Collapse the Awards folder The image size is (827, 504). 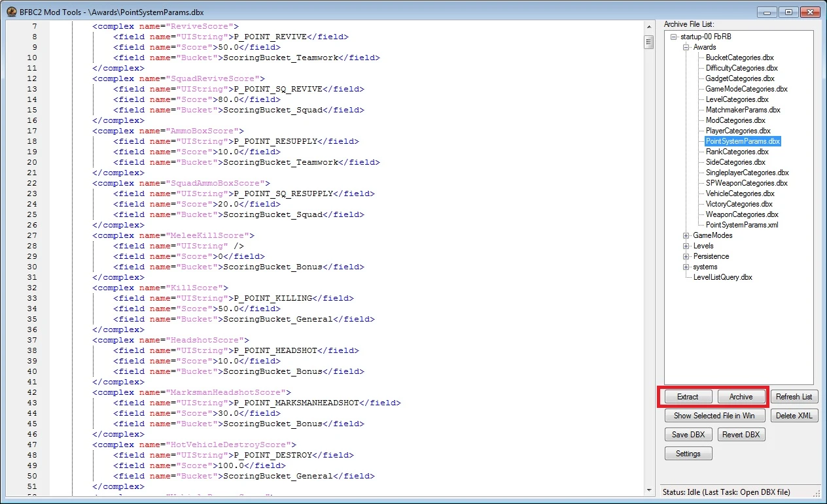pyautogui.click(x=684, y=47)
